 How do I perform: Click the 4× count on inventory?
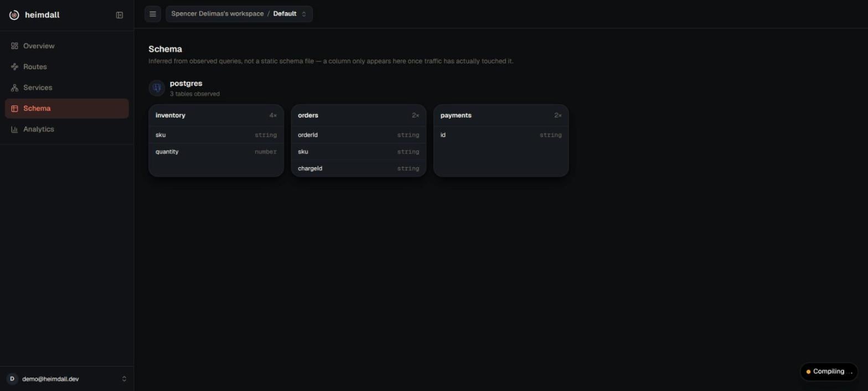(x=273, y=115)
